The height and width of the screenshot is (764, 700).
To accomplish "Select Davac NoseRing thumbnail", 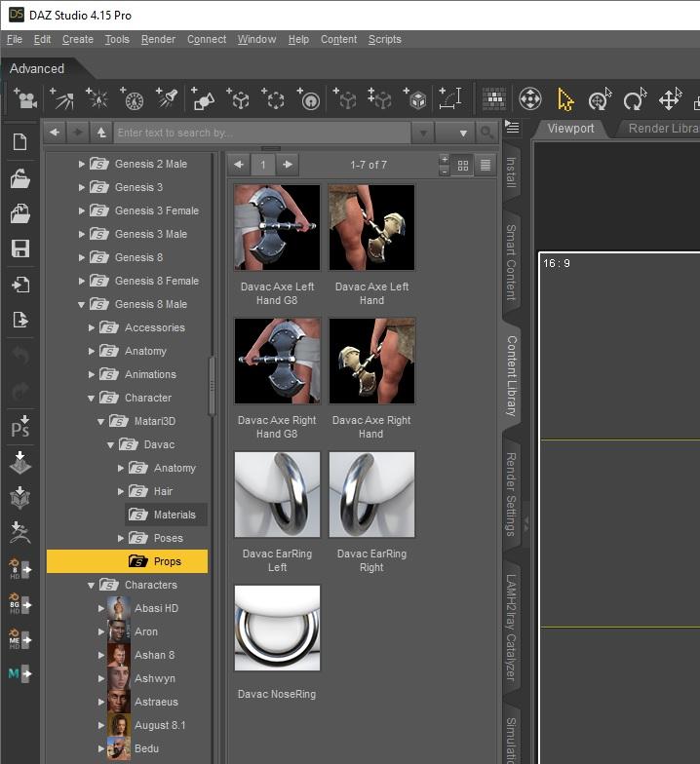I will [x=277, y=628].
